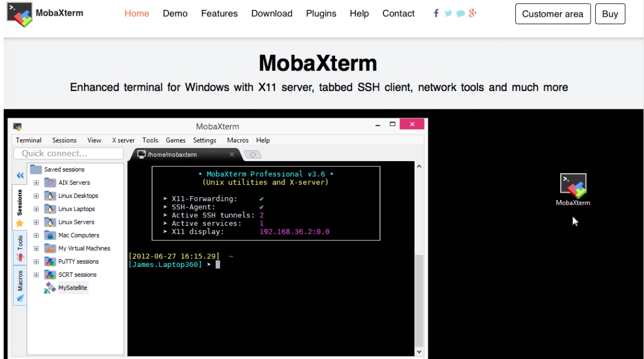Select the My Virtual Machines folder icon

50,248
